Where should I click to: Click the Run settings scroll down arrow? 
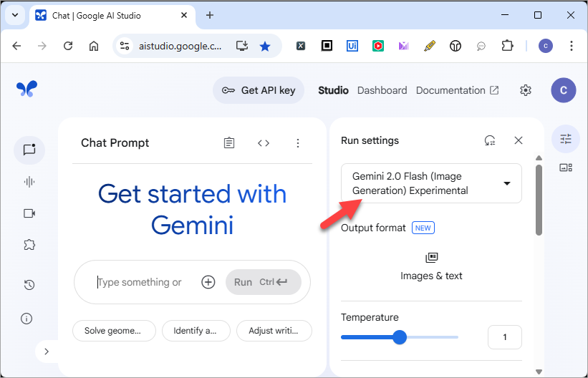click(539, 372)
